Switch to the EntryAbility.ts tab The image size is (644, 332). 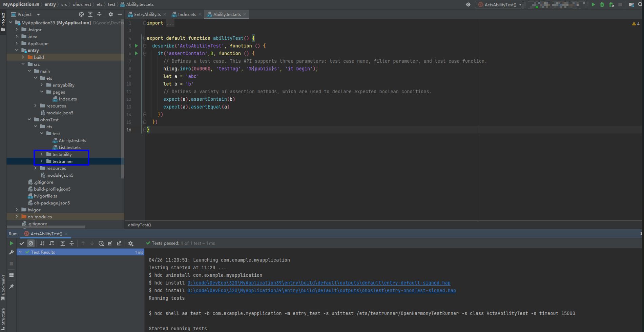147,14
